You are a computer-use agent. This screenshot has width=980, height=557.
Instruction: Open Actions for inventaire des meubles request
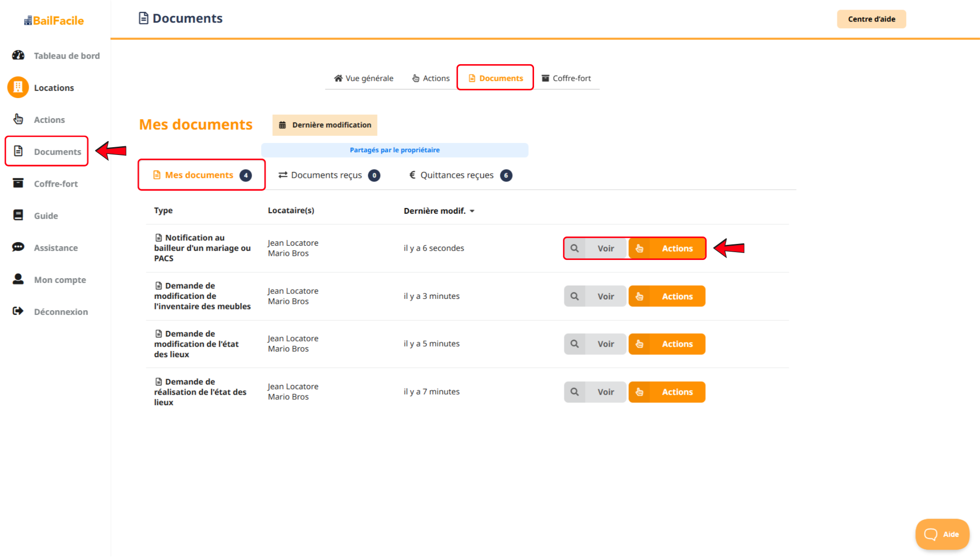click(x=667, y=296)
